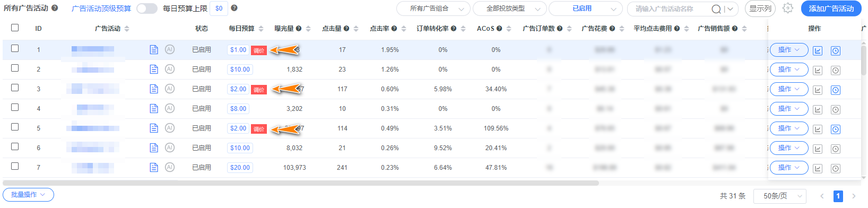Expand the 所有广告组合 dropdown
The width and height of the screenshot is (868, 208).
coord(433,8)
